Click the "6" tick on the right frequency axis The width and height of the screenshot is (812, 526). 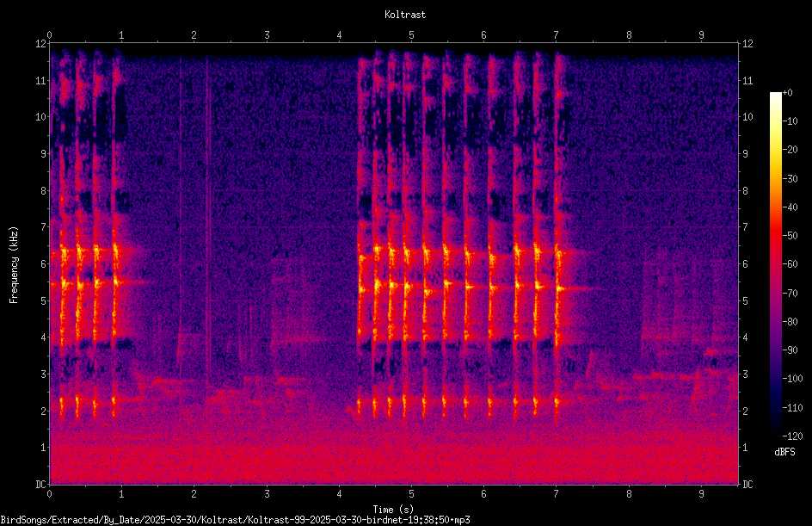(745, 264)
